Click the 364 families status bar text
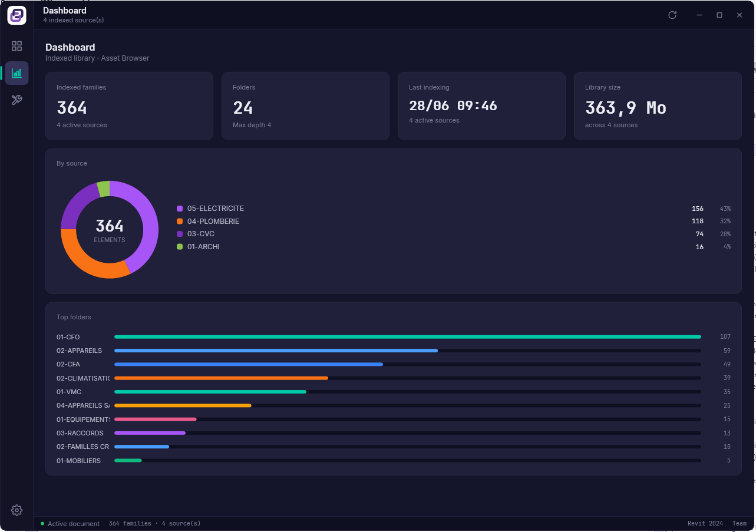This screenshot has height=532, width=756. tap(155, 524)
